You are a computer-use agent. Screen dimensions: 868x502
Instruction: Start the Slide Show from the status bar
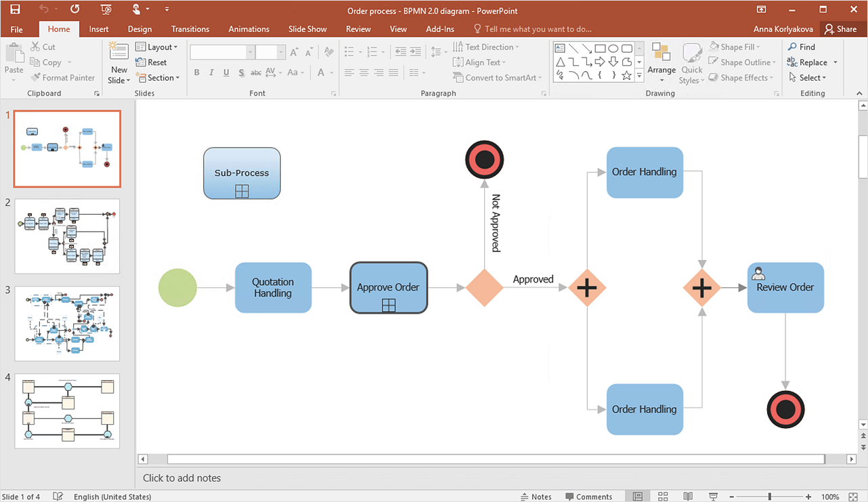pyautogui.click(x=714, y=496)
